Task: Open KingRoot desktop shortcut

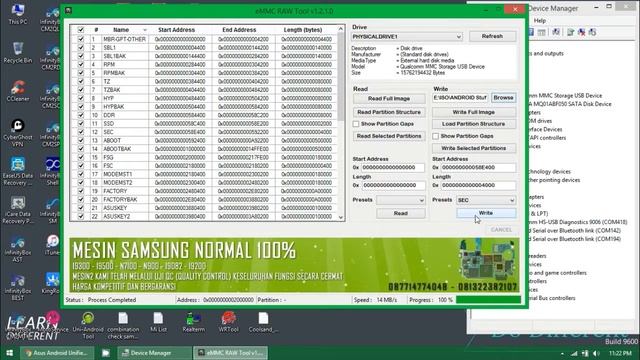Action: [x=51, y=283]
